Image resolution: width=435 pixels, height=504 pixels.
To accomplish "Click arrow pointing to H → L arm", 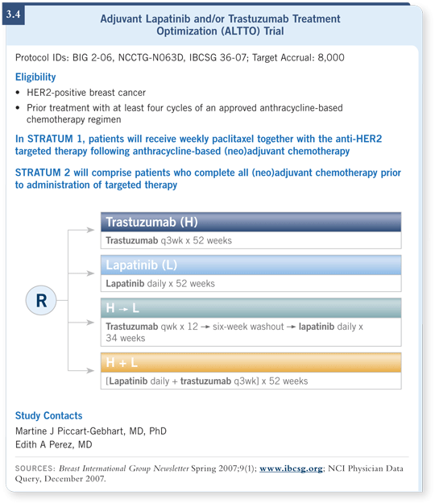I will [x=90, y=323].
